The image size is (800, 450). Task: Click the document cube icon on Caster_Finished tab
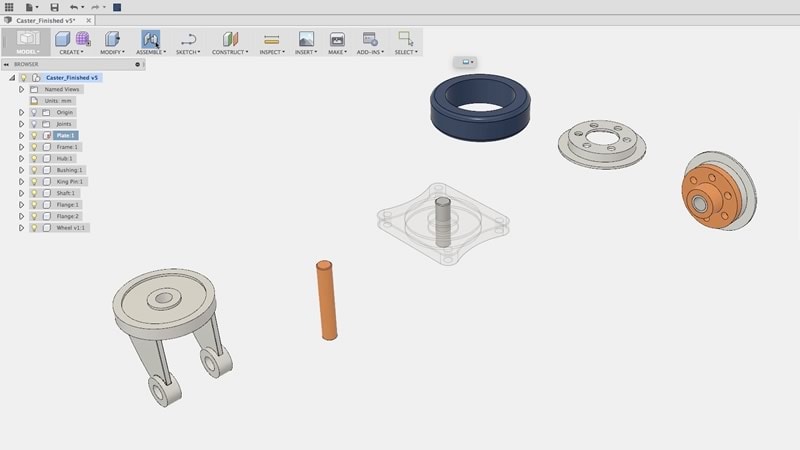tap(8, 20)
